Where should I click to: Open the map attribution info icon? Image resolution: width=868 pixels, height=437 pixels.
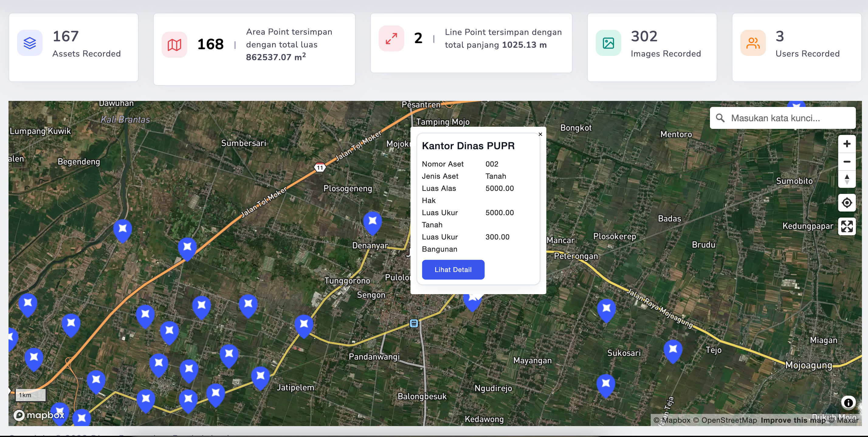click(x=848, y=403)
